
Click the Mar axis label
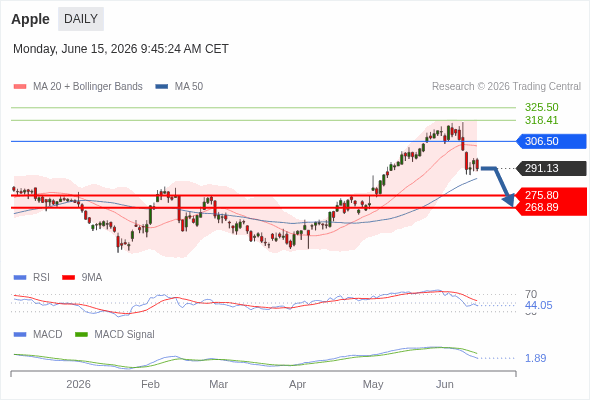click(218, 384)
